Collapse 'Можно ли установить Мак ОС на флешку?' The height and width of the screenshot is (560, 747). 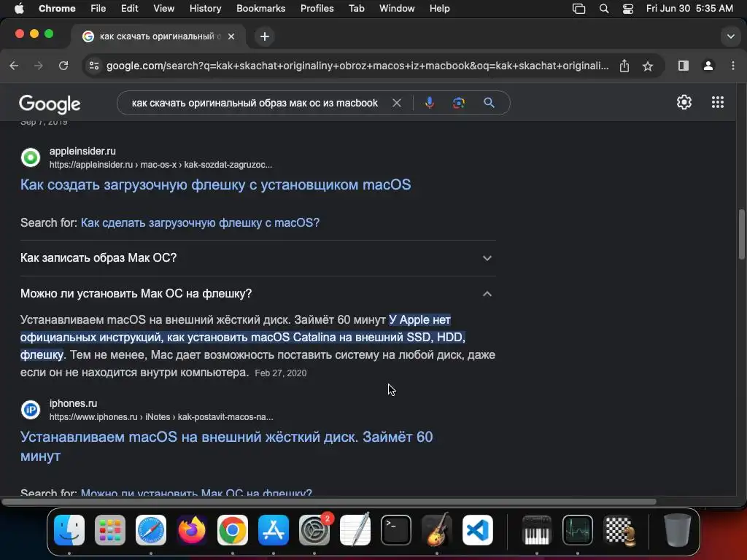(258, 294)
